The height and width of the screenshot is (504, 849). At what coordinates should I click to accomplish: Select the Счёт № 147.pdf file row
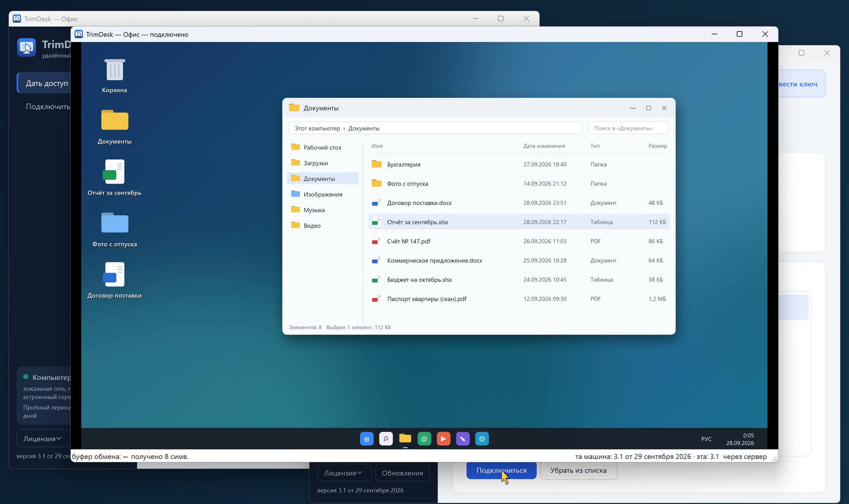click(519, 241)
